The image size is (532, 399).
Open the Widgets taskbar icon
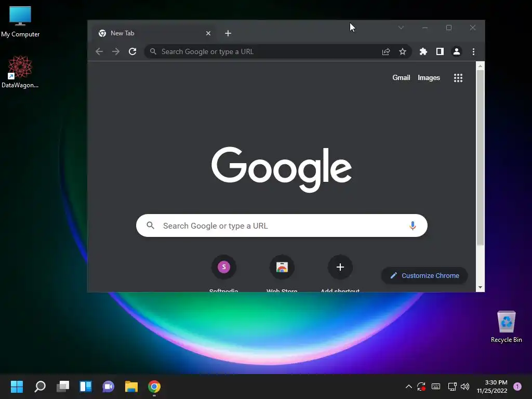click(86, 387)
